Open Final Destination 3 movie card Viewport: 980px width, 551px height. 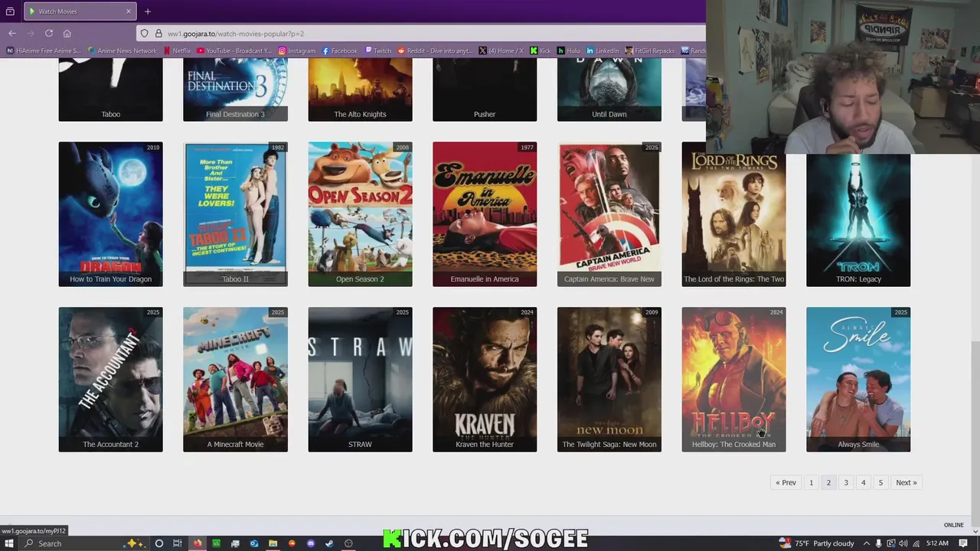click(235, 90)
